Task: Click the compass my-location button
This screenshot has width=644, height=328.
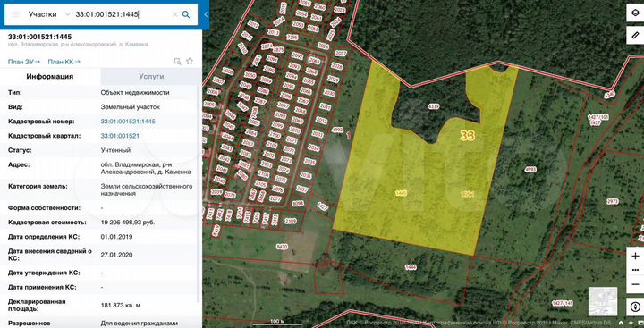Action: [635, 307]
